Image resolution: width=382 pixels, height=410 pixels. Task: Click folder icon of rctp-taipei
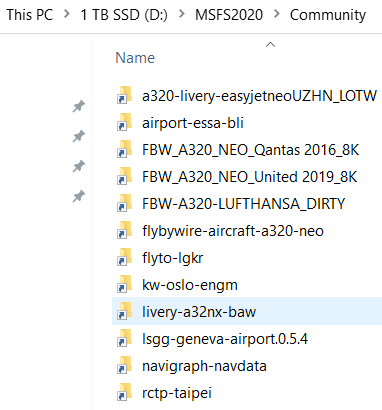[x=124, y=392]
